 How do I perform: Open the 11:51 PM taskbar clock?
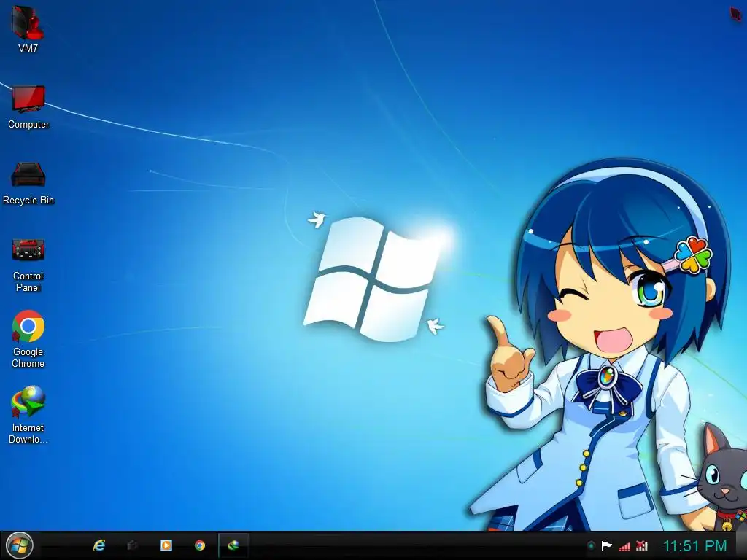click(695, 546)
